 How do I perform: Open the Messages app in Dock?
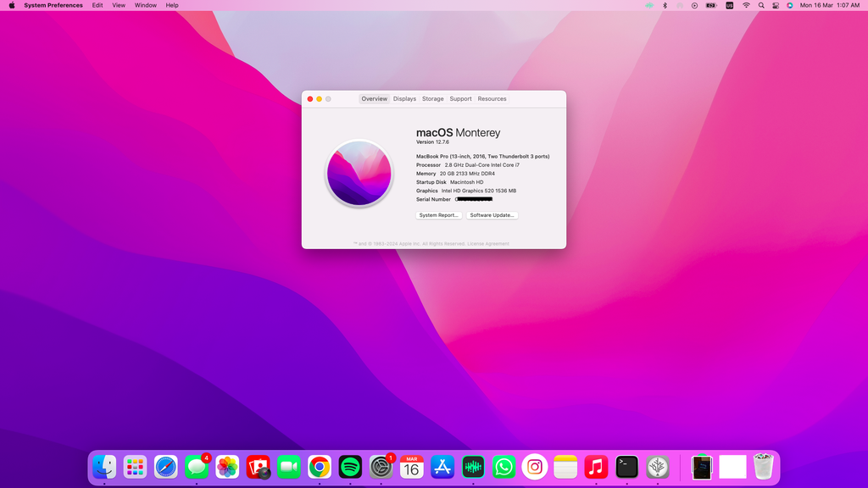197,467
